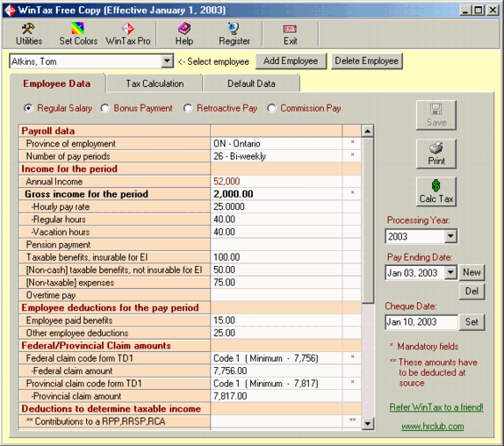Click the Calc Tax dollar button
The width and height of the screenshot is (504, 446).
436,191
